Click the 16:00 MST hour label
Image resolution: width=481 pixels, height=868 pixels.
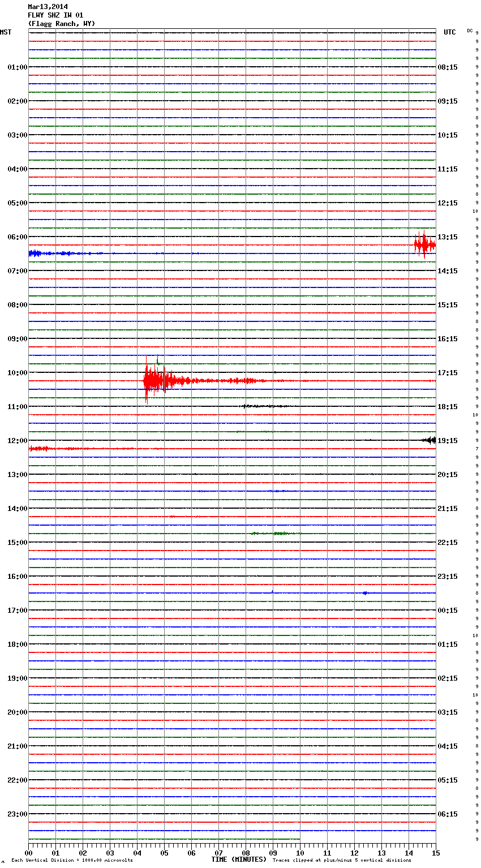pos(17,577)
